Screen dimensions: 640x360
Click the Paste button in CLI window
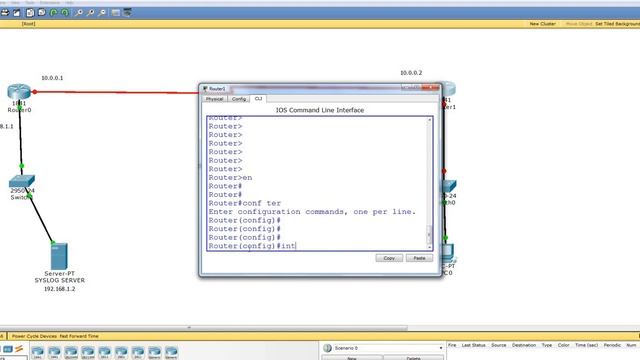coord(419,258)
